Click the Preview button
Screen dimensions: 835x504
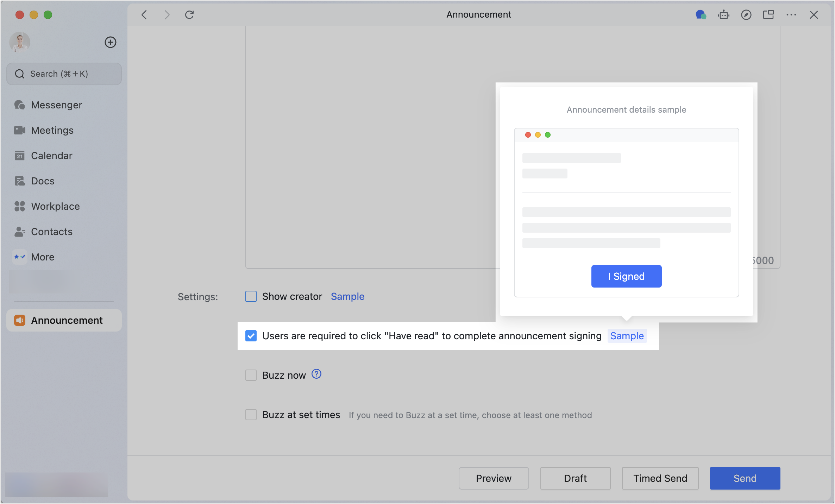click(x=494, y=478)
